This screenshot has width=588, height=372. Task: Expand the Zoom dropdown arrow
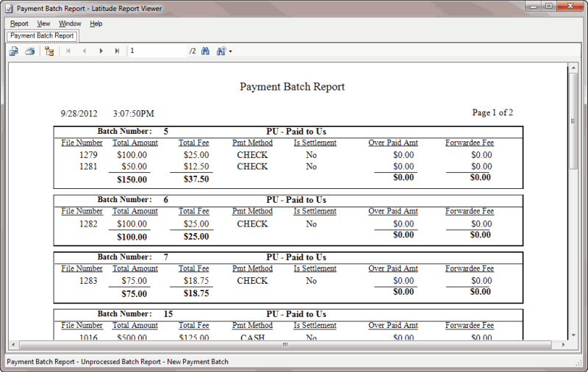click(x=230, y=51)
